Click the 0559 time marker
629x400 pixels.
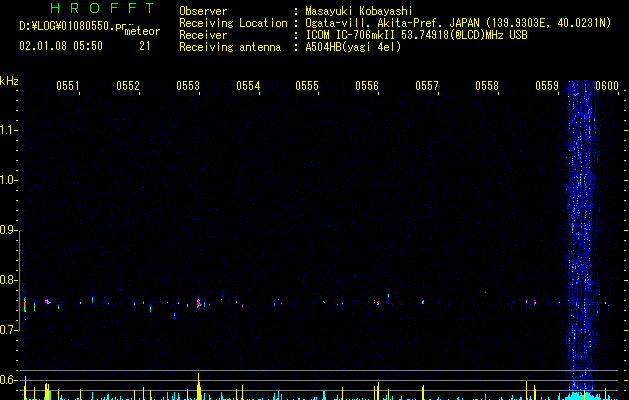(547, 86)
